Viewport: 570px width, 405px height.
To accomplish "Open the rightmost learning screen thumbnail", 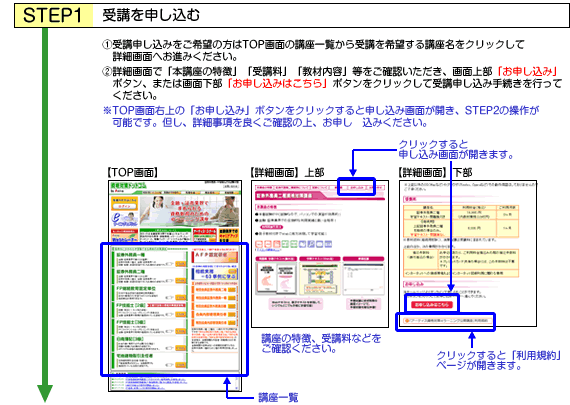I will (x=363, y=278).
